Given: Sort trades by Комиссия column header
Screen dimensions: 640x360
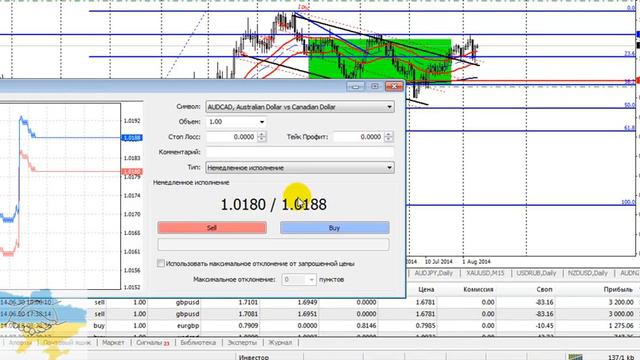Looking at the screenshot, I should [x=478, y=289].
